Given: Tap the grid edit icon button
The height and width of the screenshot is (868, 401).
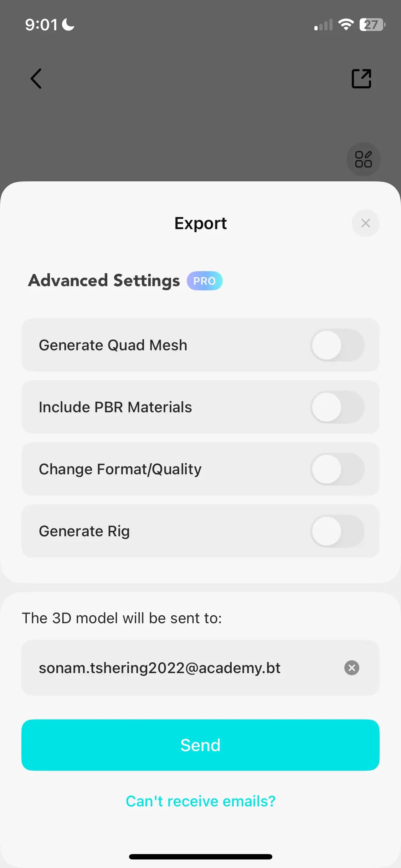Looking at the screenshot, I should point(363,159).
